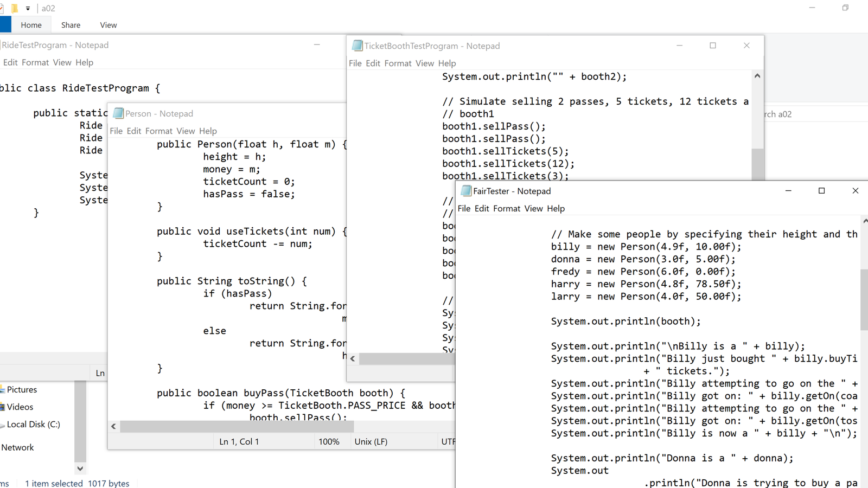Open Format menu in RideTestProgram Notepad
The image size is (868, 488).
(x=35, y=62)
